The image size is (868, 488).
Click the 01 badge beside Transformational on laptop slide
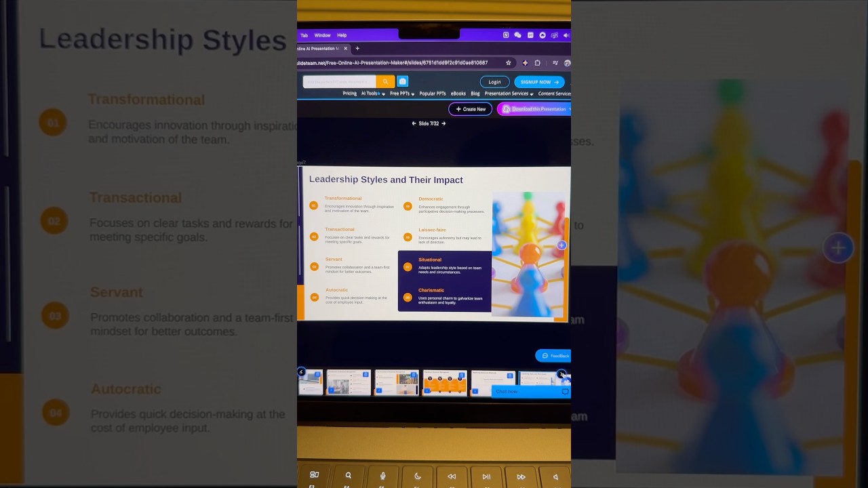pyautogui.click(x=313, y=205)
